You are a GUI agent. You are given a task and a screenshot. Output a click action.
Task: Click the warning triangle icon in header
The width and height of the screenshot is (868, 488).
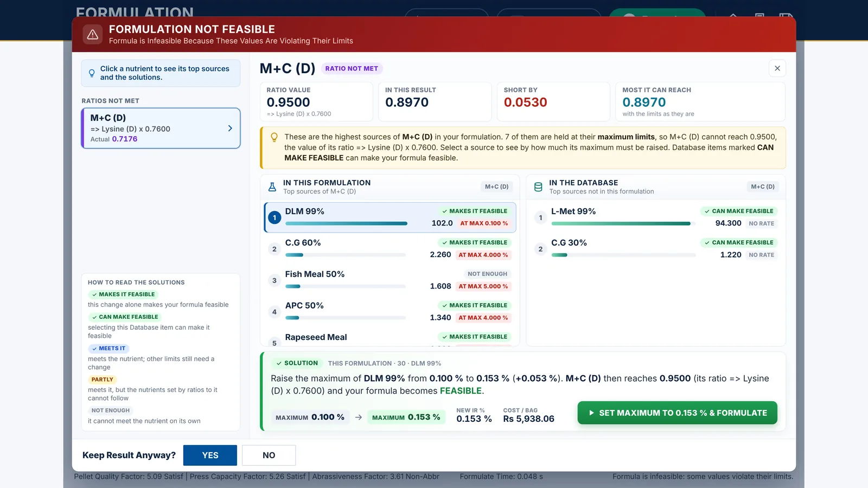point(93,35)
